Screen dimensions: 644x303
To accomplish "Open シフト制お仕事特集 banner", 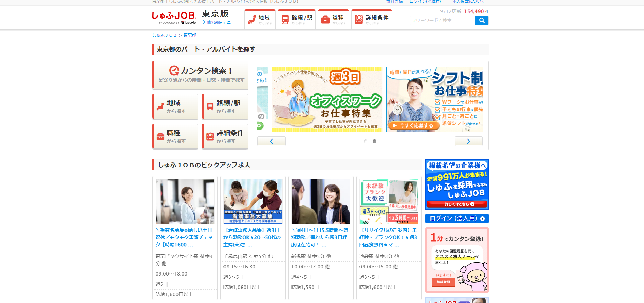I will coord(434,99).
